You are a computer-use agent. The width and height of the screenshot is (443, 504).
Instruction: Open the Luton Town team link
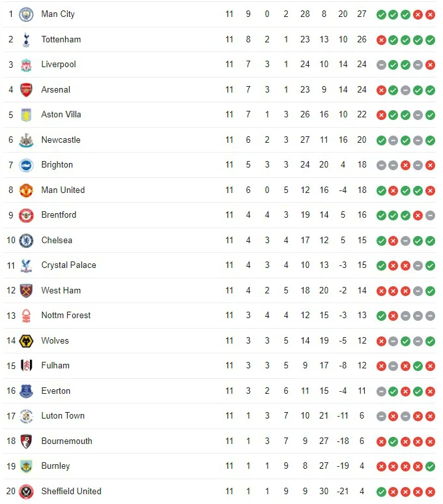click(63, 415)
